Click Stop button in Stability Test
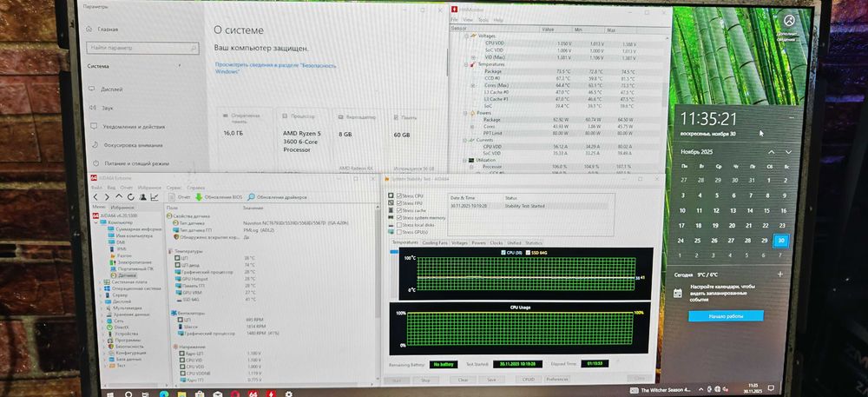Screen dimensions: 868x397 425,380
